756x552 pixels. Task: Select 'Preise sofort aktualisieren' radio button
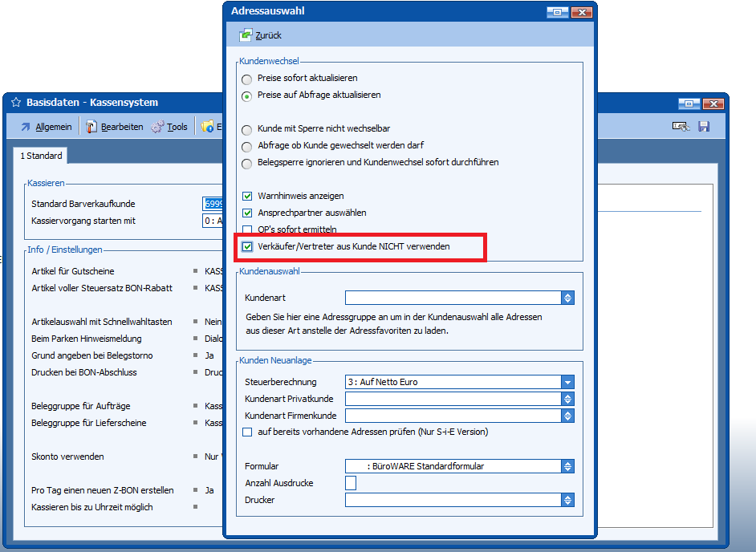(x=247, y=79)
